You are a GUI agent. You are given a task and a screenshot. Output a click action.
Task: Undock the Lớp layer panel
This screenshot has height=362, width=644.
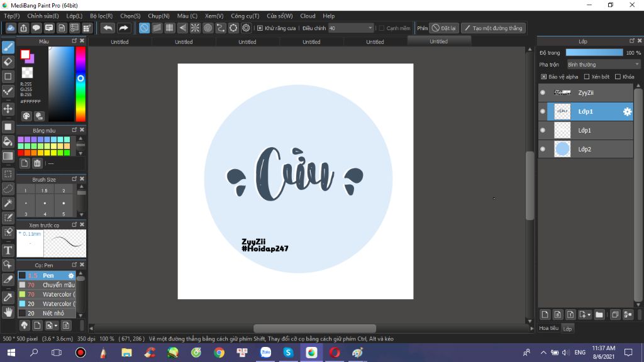[631, 41]
